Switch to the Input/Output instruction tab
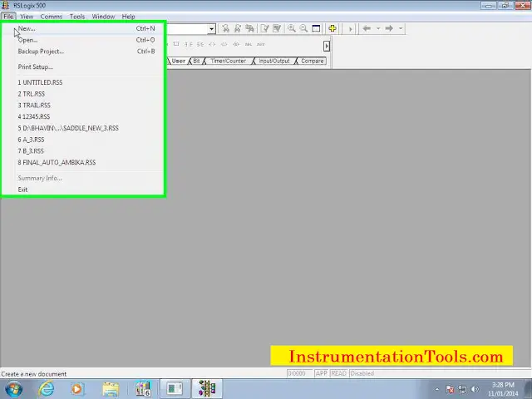The height and width of the screenshot is (399, 532). [x=274, y=61]
